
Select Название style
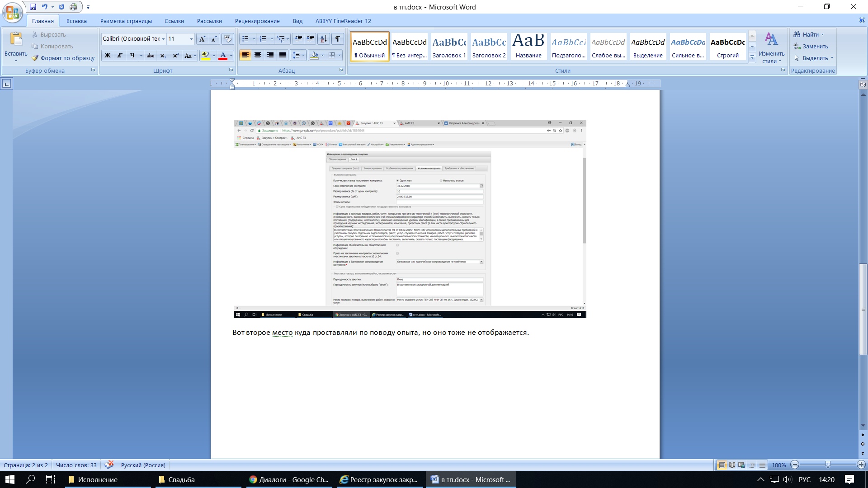[x=528, y=47]
